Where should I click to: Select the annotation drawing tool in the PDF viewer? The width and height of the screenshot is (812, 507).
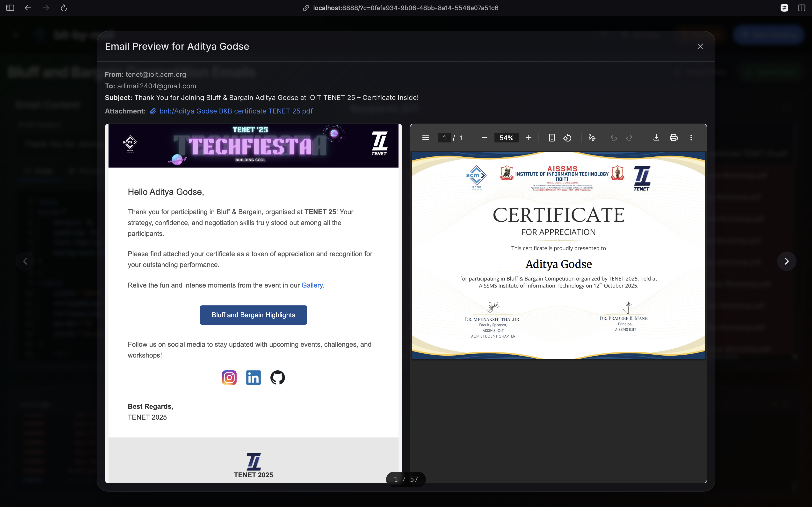592,137
